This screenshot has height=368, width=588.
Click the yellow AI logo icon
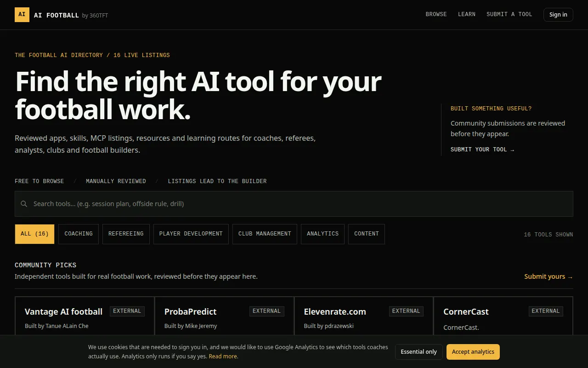tap(22, 15)
